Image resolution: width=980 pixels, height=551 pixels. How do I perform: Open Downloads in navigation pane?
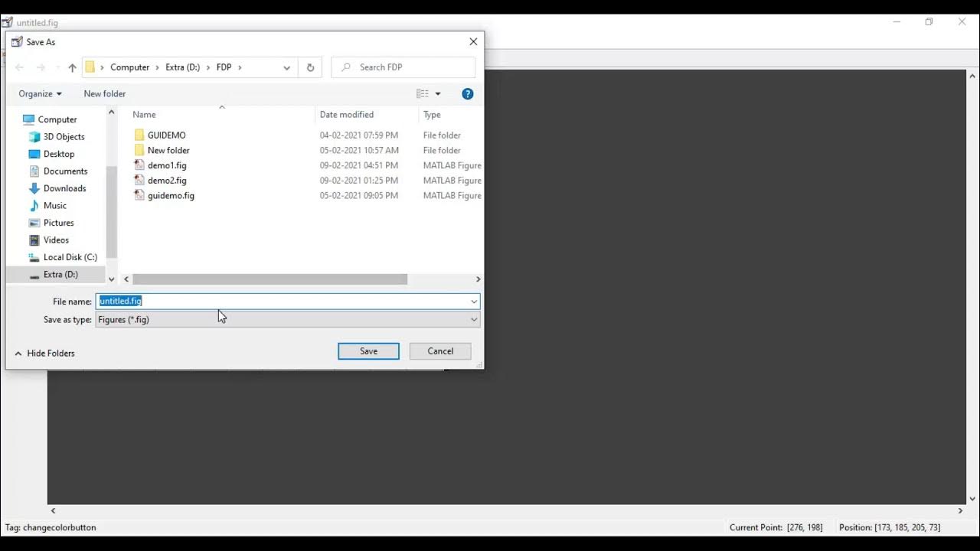click(x=64, y=188)
